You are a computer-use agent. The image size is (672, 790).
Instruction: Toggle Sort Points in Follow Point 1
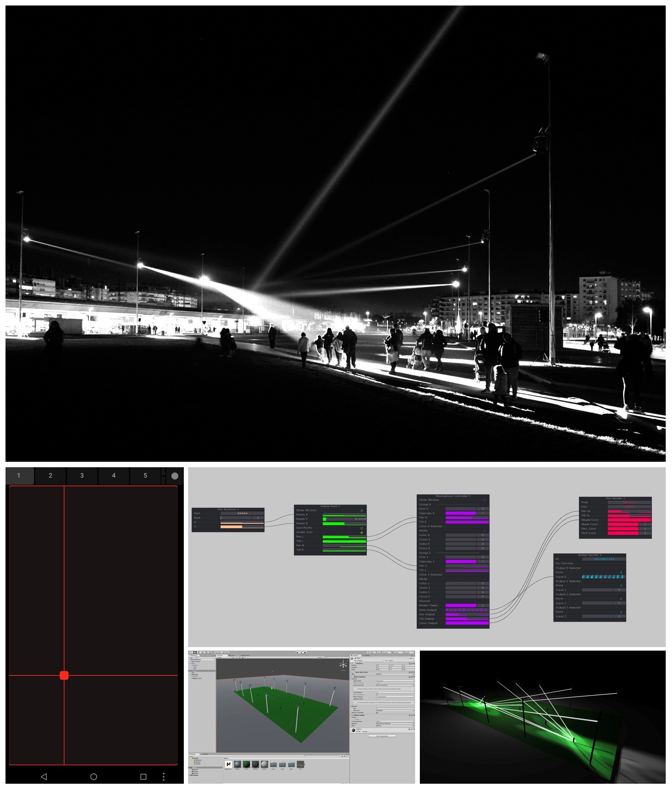[x=361, y=528]
